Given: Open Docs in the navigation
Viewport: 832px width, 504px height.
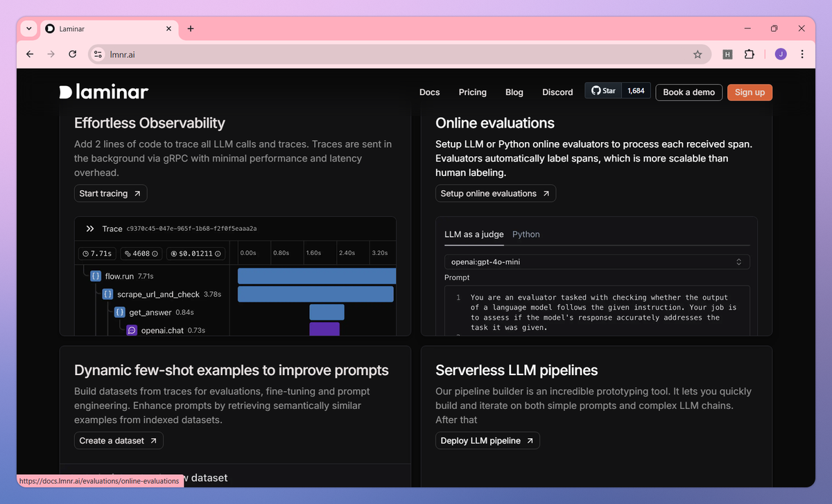Looking at the screenshot, I should (x=430, y=92).
